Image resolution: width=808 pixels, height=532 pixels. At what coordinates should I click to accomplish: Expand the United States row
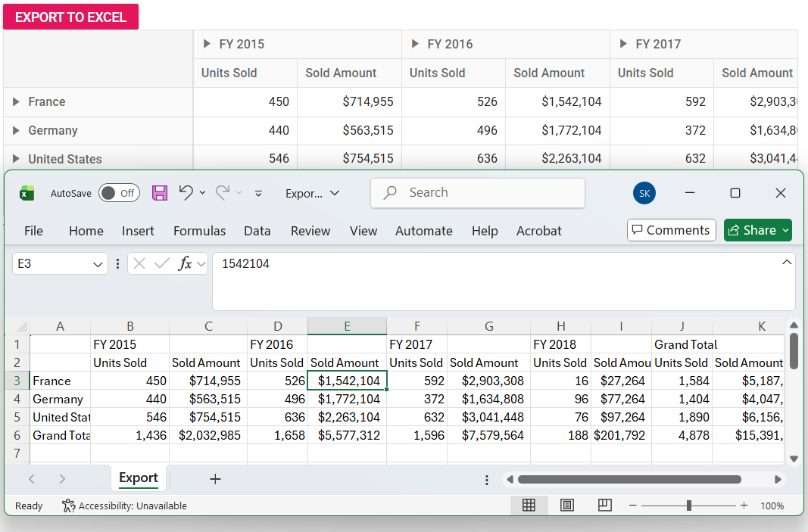click(16, 159)
